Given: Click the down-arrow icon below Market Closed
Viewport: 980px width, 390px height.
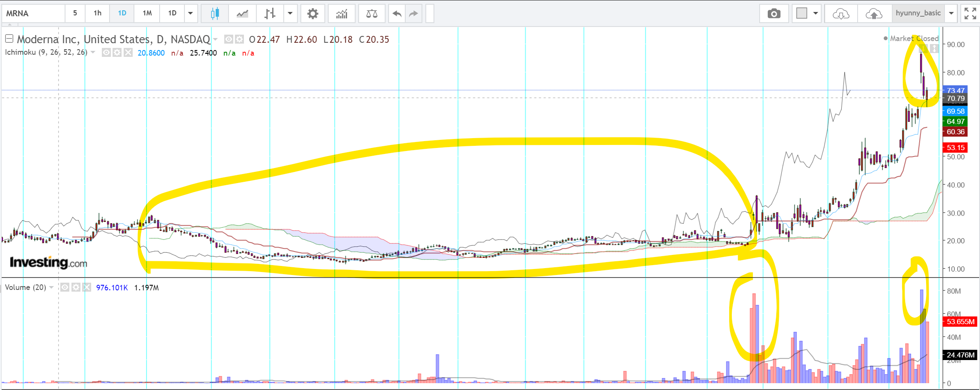Looking at the screenshot, I should [923, 48].
